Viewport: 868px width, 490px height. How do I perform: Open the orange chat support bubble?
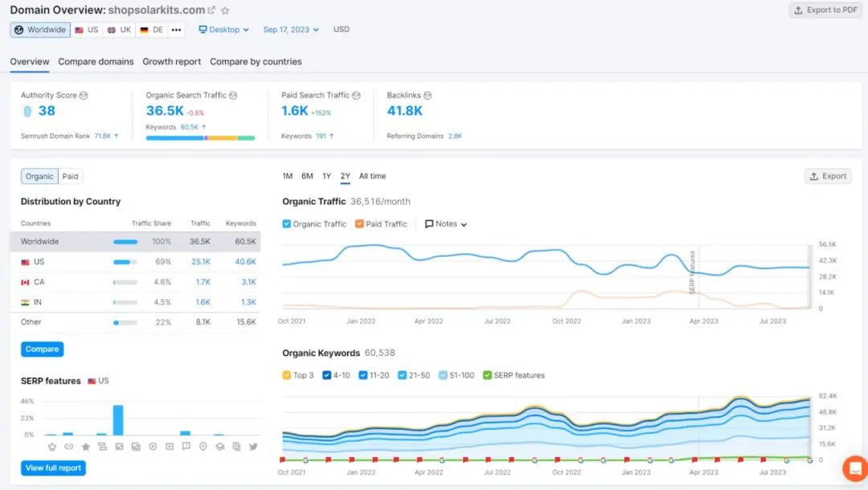855,469
